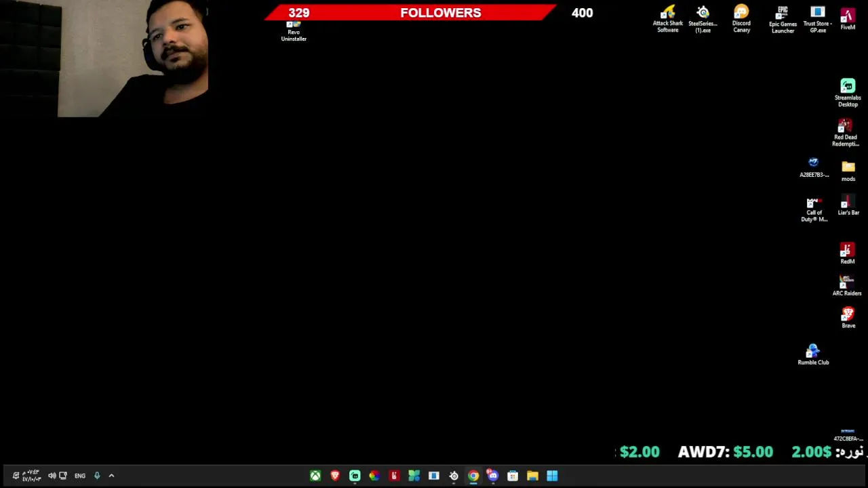Open the Windows Start menu
868x488 pixels.
point(552,476)
